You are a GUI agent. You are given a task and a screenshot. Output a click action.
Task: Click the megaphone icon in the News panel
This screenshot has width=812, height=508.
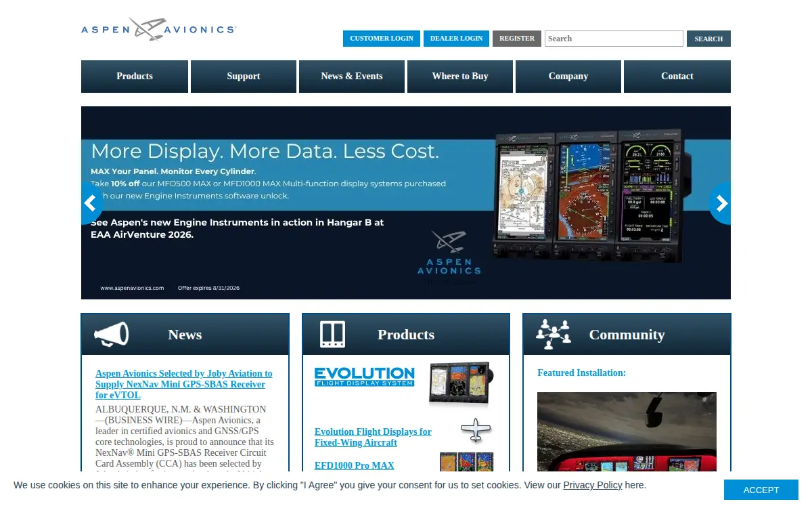(111, 334)
